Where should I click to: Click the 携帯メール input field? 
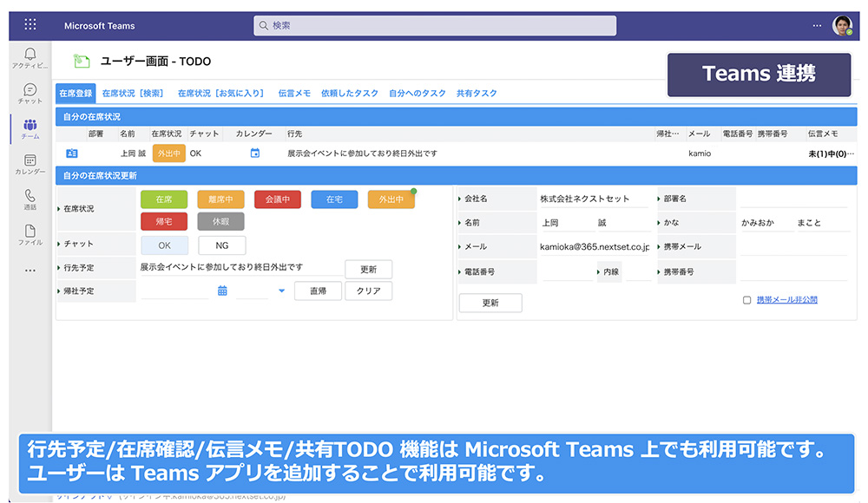click(x=794, y=247)
